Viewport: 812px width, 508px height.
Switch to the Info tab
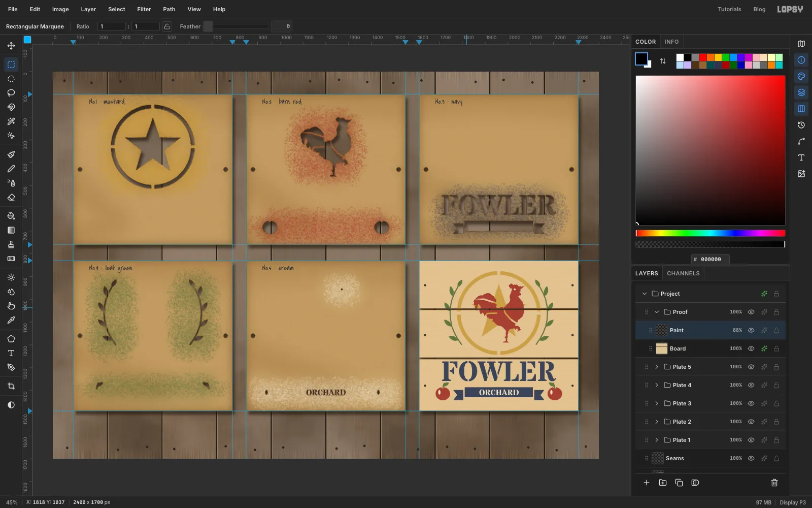click(671, 42)
